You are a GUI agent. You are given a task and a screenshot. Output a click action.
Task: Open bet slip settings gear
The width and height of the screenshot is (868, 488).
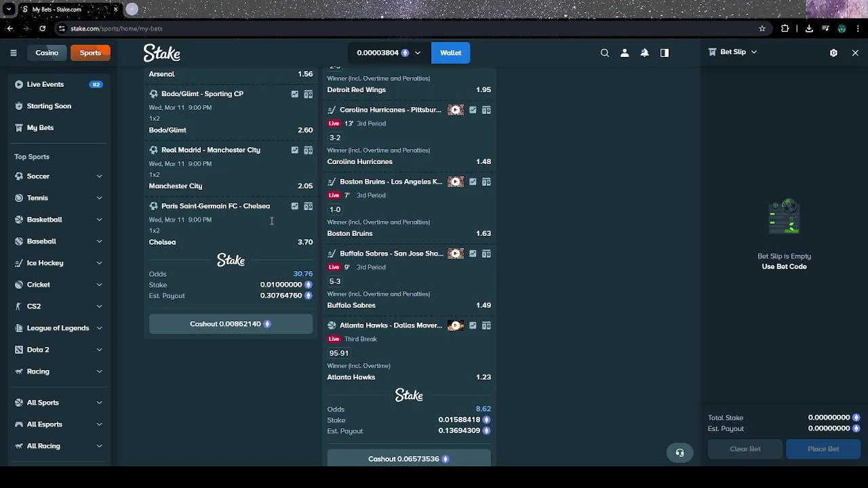833,53
